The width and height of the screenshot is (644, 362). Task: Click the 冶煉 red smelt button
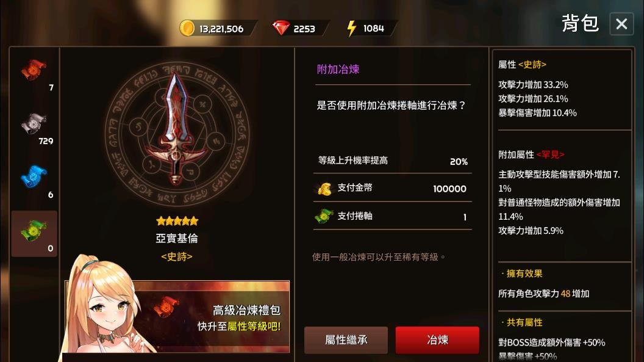tap(437, 340)
